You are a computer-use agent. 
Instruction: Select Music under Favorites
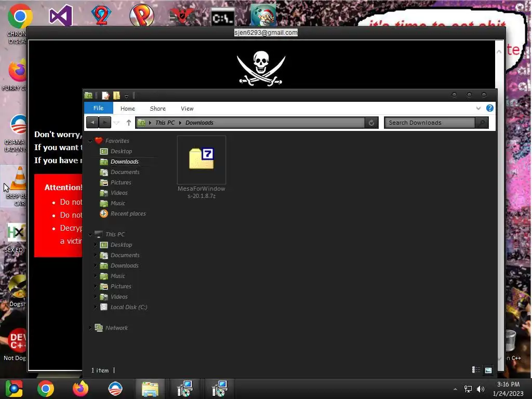(x=118, y=203)
